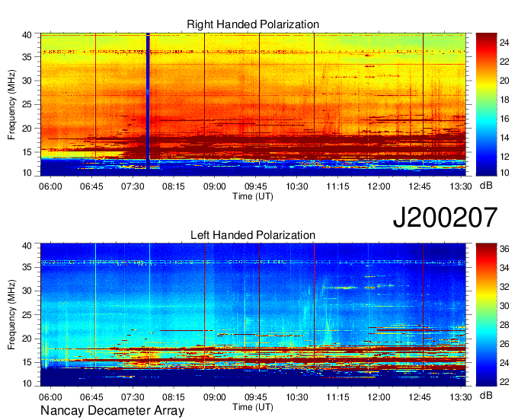Viewport: 518px width, 420px height.
Task: Click "Time (UT)" label under Right Handed plot
Action: coord(253,196)
